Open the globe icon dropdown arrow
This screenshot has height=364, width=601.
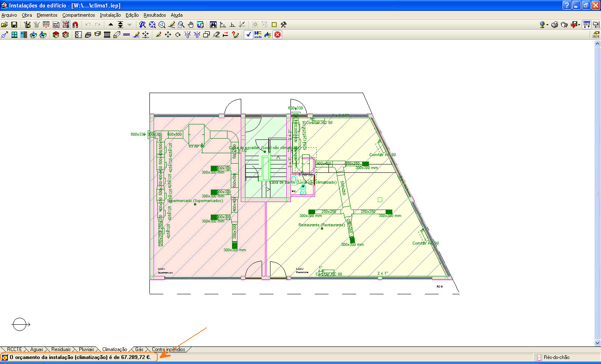pos(547,25)
